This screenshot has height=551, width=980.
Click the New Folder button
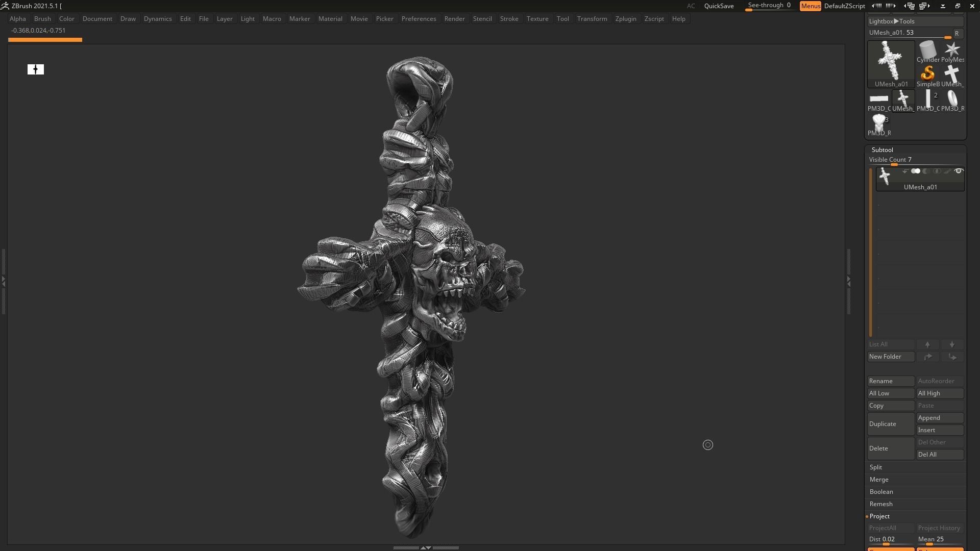[x=891, y=357]
